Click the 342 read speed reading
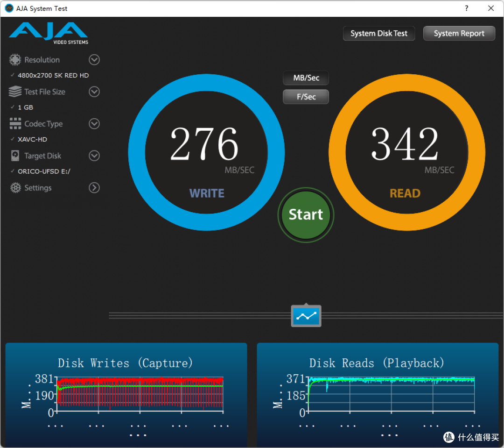 (x=405, y=144)
